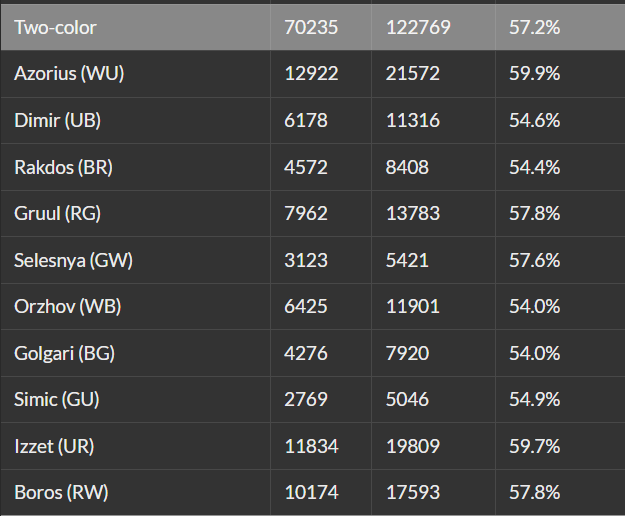Select the Golgari (BG) row label

[x=65, y=353]
